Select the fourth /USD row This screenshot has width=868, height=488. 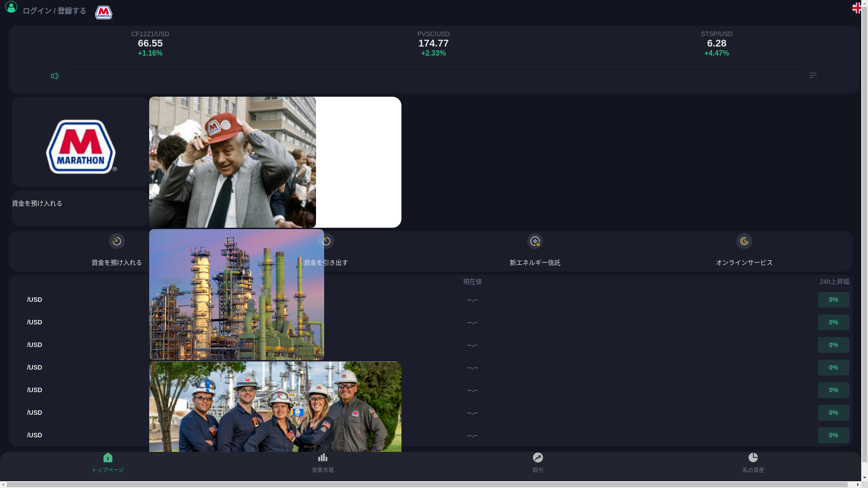click(x=430, y=367)
